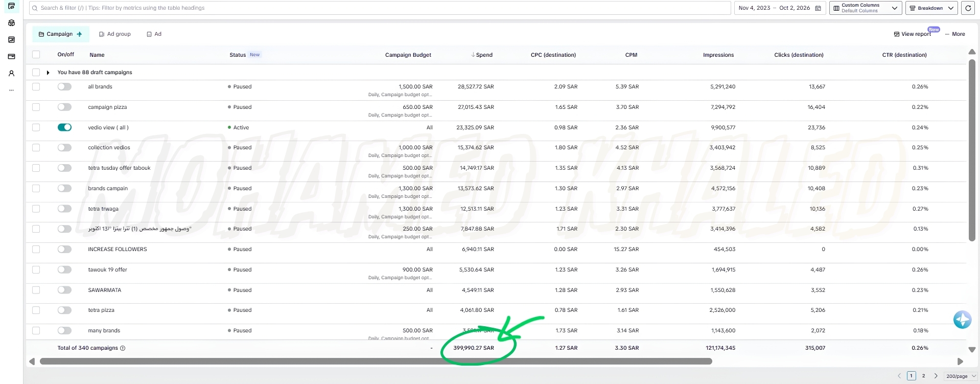Switch to the Ad group tab
The image size is (980, 384).
pos(115,34)
